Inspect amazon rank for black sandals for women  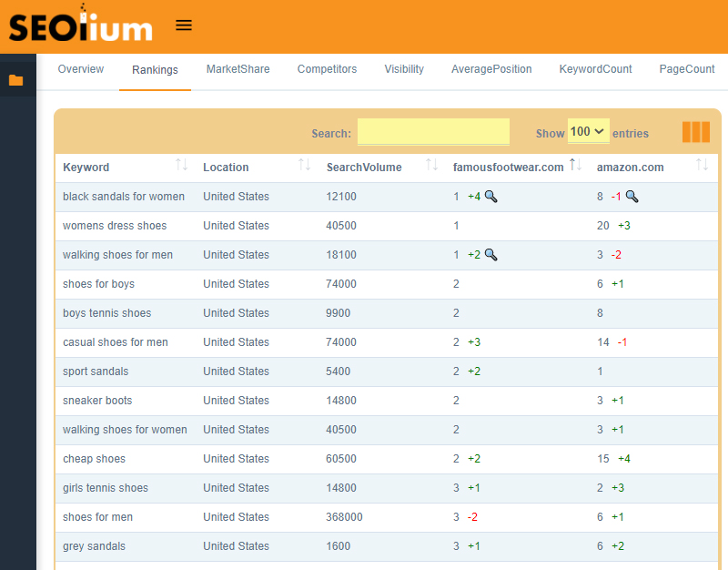click(632, 197)
